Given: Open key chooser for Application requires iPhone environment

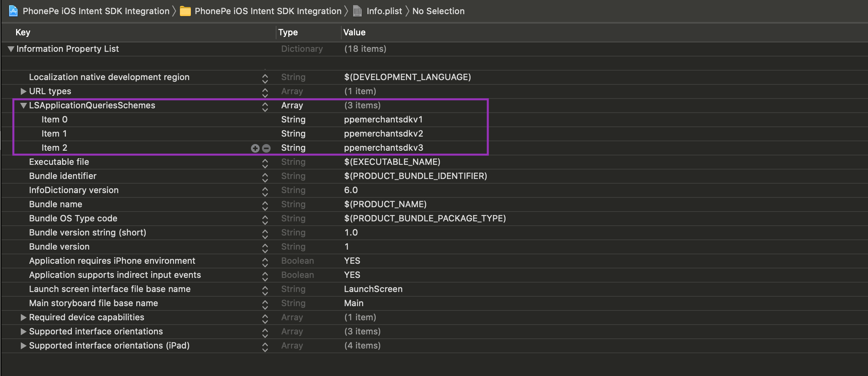Looking at the screenshot, I should (x=265, y=262).
